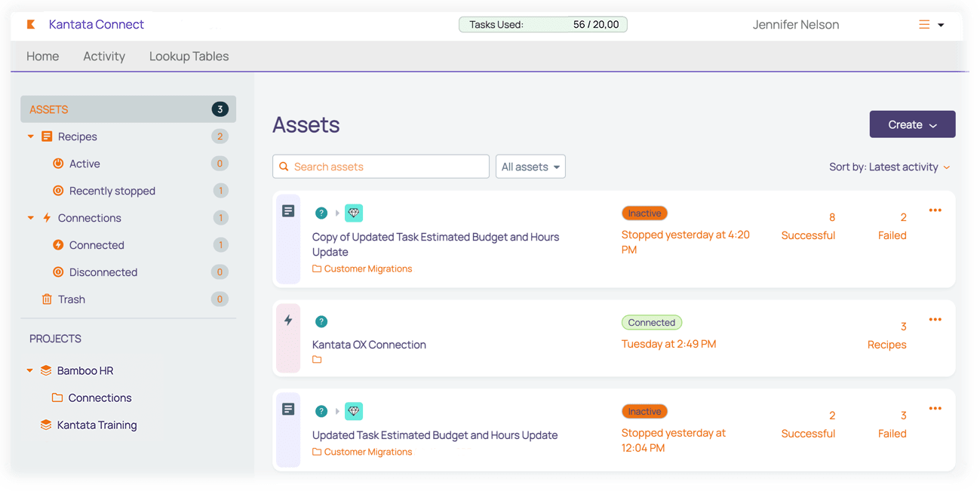Click the Recently stopped icon

click(x=58, y=191)
